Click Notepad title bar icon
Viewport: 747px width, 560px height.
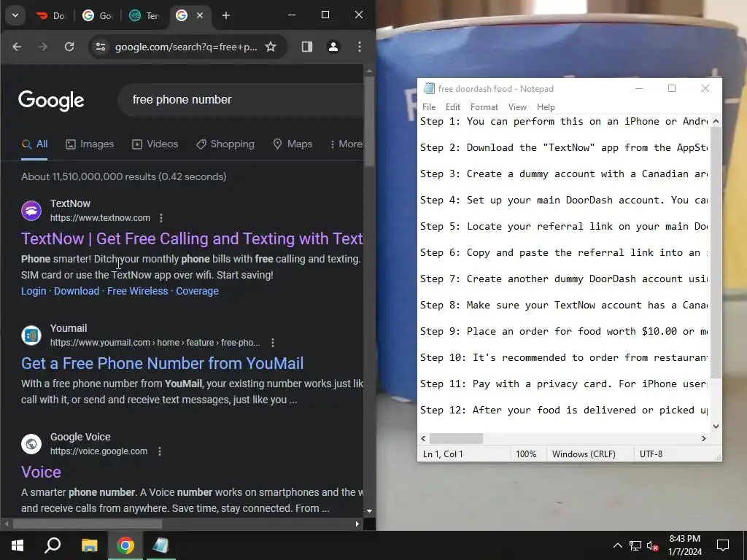[x=429, y=88]
